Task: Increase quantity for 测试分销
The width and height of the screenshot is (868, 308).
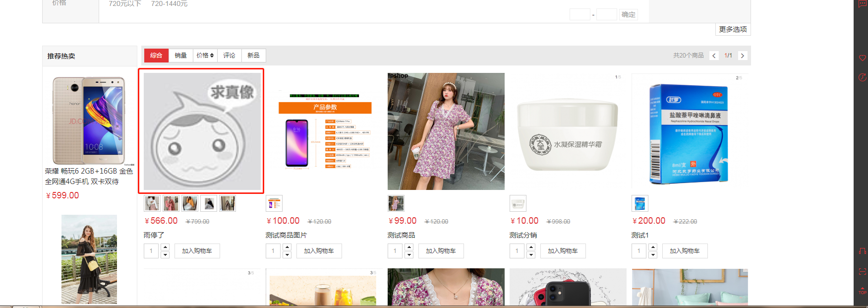Action: [x=531, y=247]
